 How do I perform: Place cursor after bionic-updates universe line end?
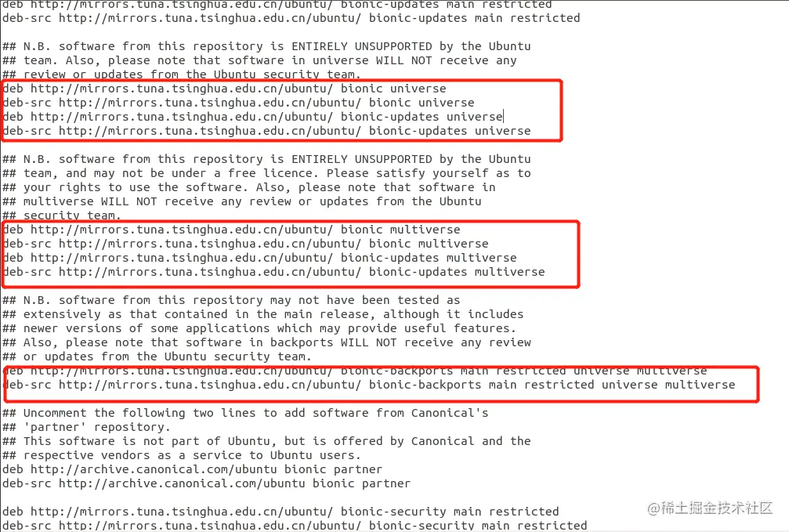pos(503,117)
